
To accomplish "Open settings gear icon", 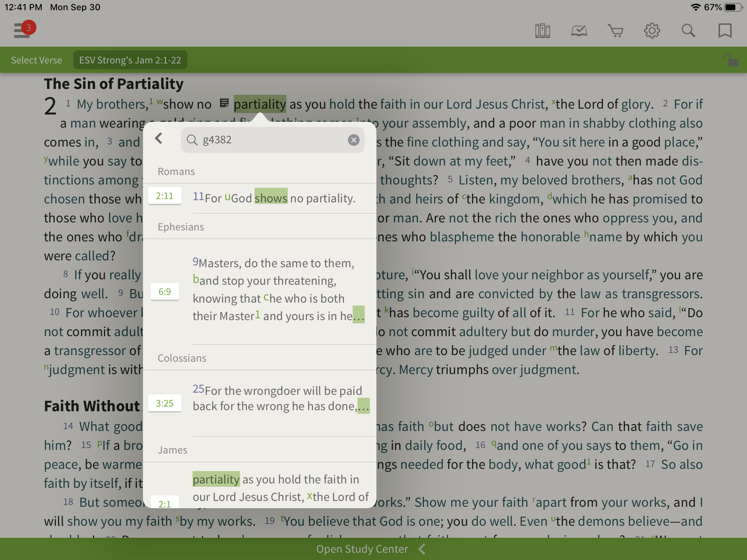I will click(x=652, y=31).
